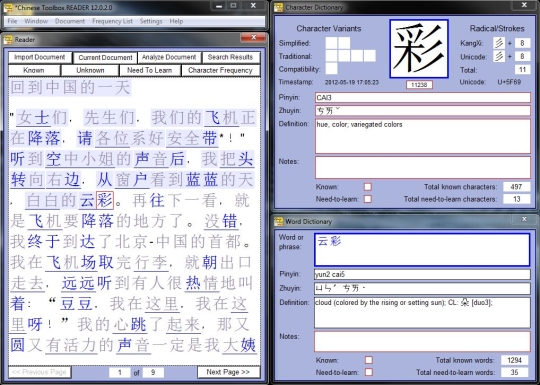
Task: Click the Reader window title icon
Action: (x=8, y=40)
